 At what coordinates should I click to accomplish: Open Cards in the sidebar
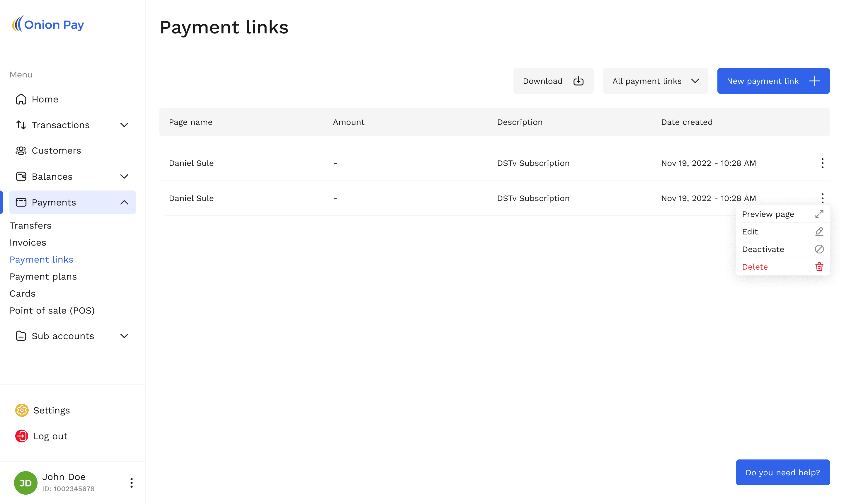pyautogui.click(x=22, y=293)
